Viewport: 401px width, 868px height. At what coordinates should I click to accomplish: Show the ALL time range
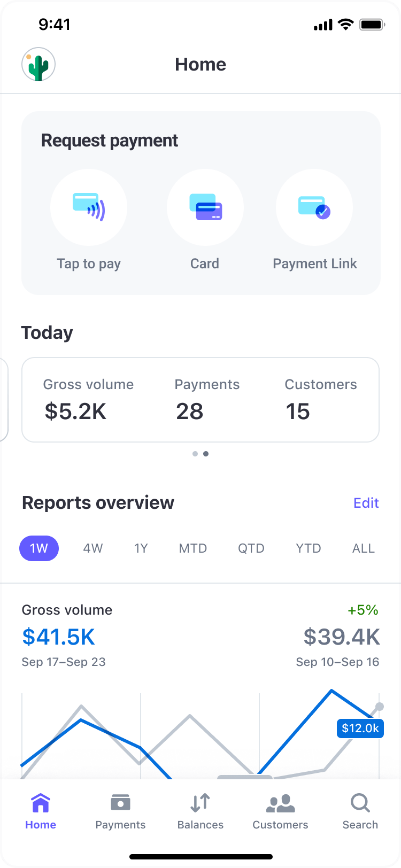pos(364,548)
